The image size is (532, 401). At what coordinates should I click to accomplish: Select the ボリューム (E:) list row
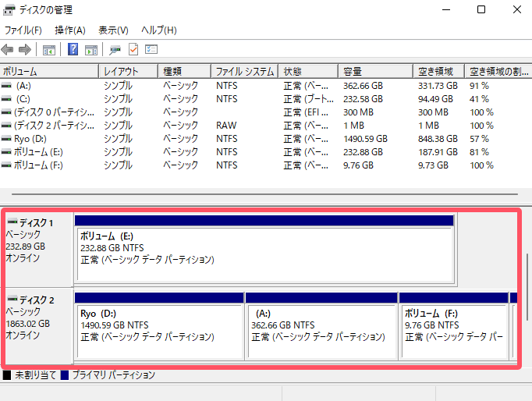pos(266,152)
